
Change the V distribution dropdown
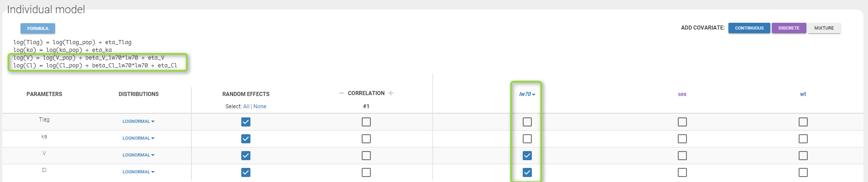138,155
